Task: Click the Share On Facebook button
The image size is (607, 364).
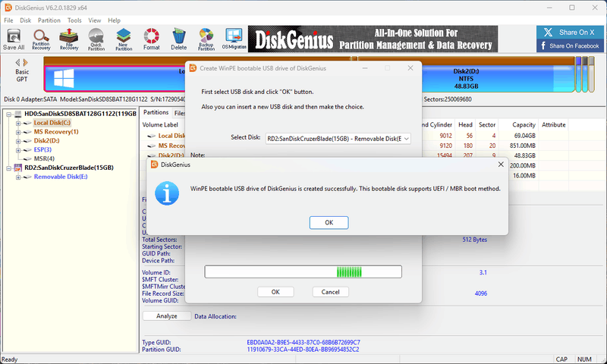Action: pos(570,45)
